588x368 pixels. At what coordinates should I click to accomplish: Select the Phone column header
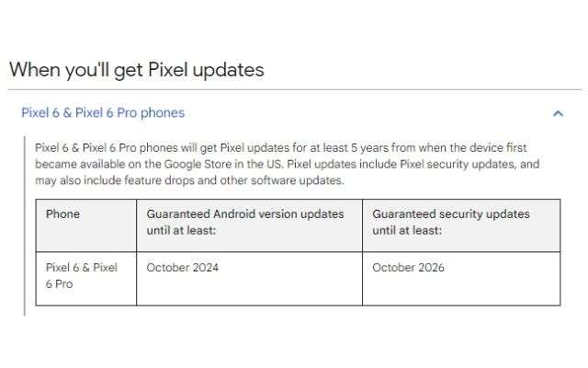pos(63,214)
